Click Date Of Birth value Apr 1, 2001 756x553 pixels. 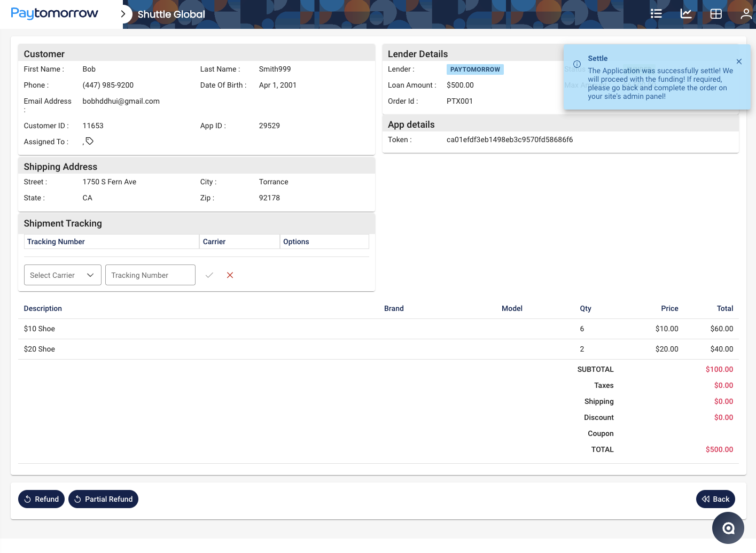(277, 85)
